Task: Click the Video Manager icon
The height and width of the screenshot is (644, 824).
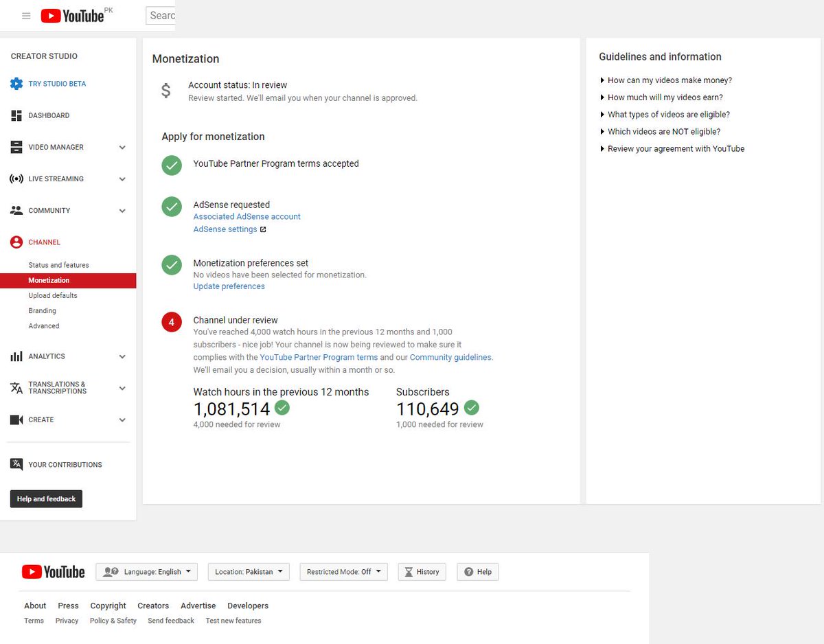Action: tap(16, 147)
